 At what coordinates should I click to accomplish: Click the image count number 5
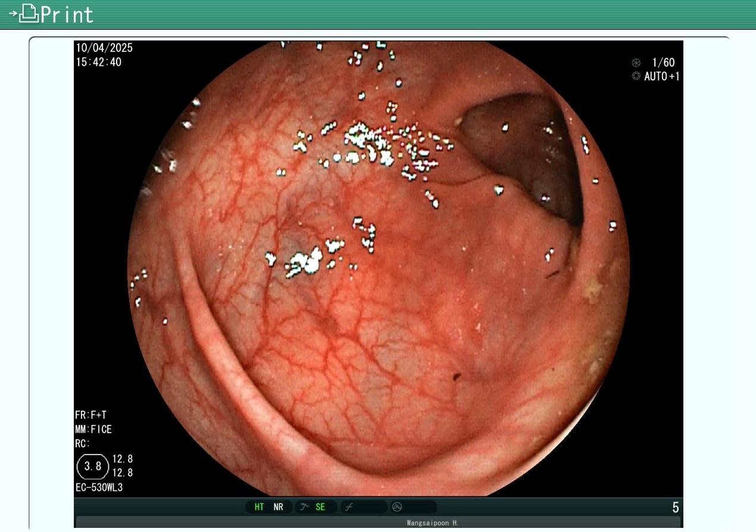676,508
